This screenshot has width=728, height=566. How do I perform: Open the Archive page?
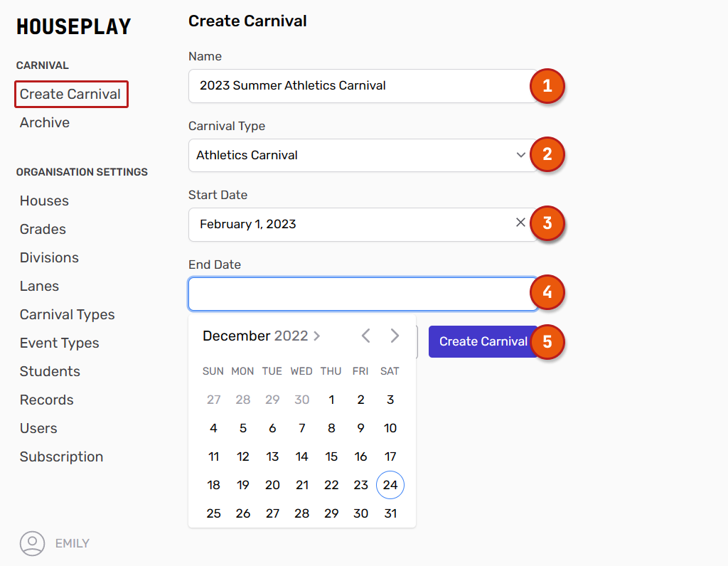tap(45, 122)
